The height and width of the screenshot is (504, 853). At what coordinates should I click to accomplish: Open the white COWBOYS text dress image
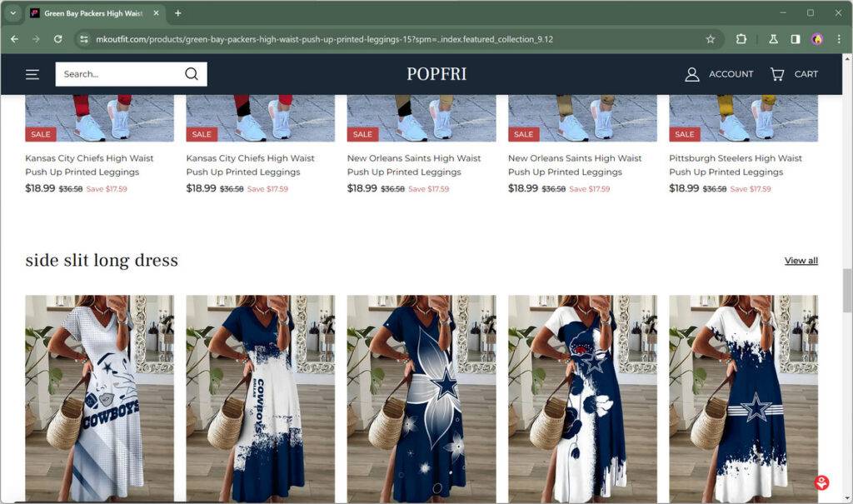(100, 398)
